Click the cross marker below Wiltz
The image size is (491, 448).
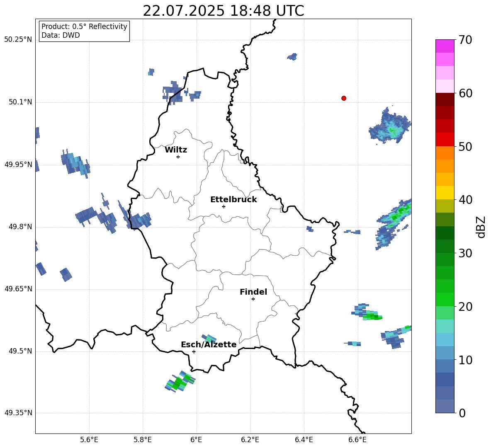tap(178, 157)
